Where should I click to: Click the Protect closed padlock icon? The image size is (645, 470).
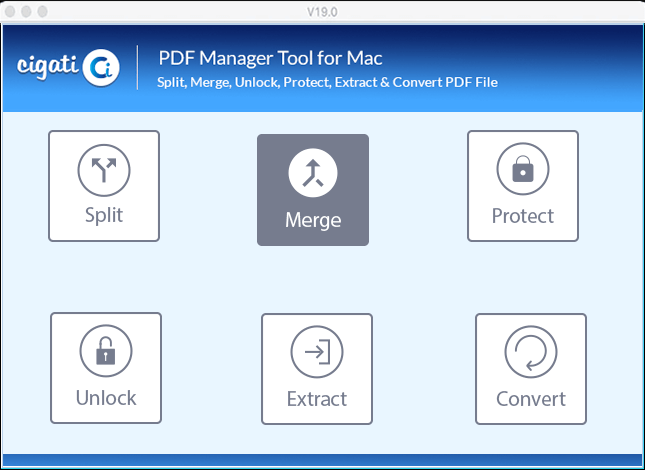click(x=523, y=169)
